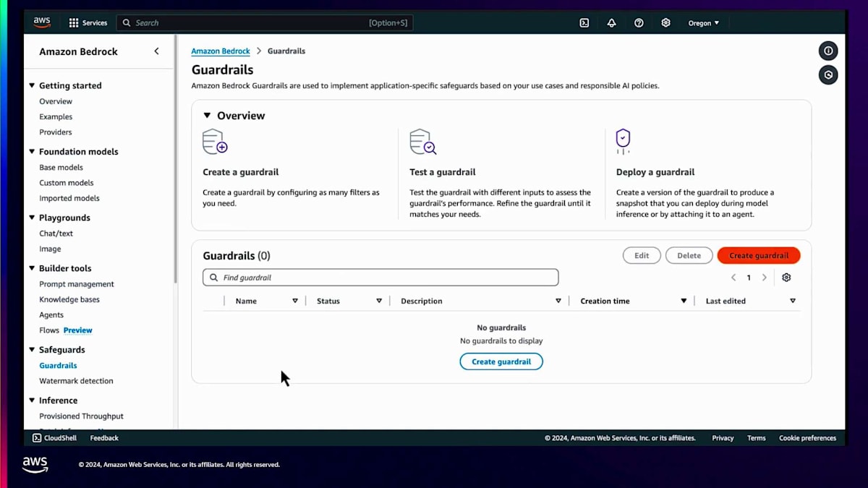Open the hexagon tutorials panel icon
Image resolution: width=868 pixels, height=488 pixels.
click(828, 74)
